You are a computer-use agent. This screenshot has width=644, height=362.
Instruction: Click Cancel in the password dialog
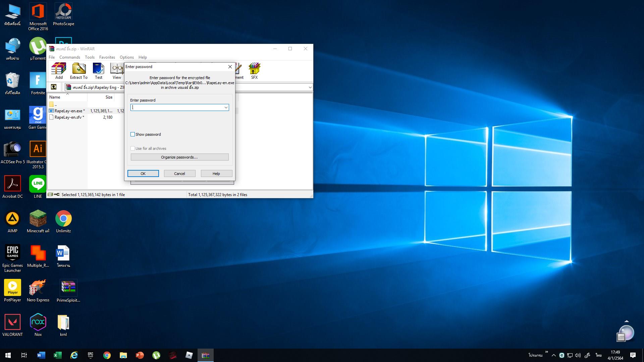pyautogui.click(x=179, y=174)
